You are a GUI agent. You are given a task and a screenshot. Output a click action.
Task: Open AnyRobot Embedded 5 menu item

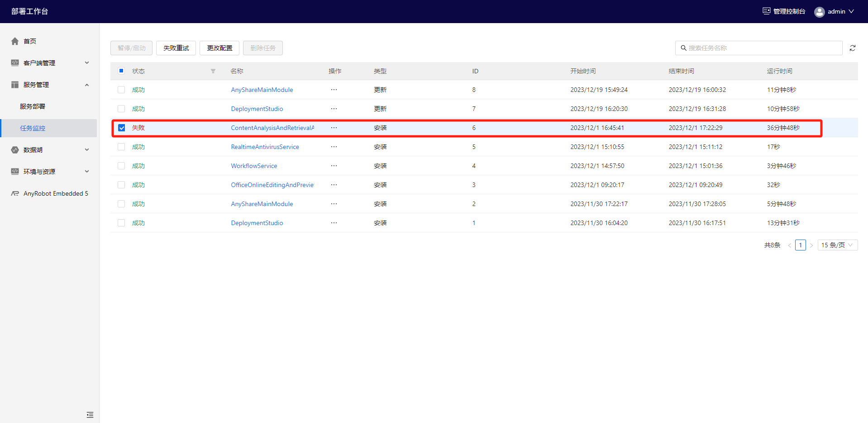56,193
